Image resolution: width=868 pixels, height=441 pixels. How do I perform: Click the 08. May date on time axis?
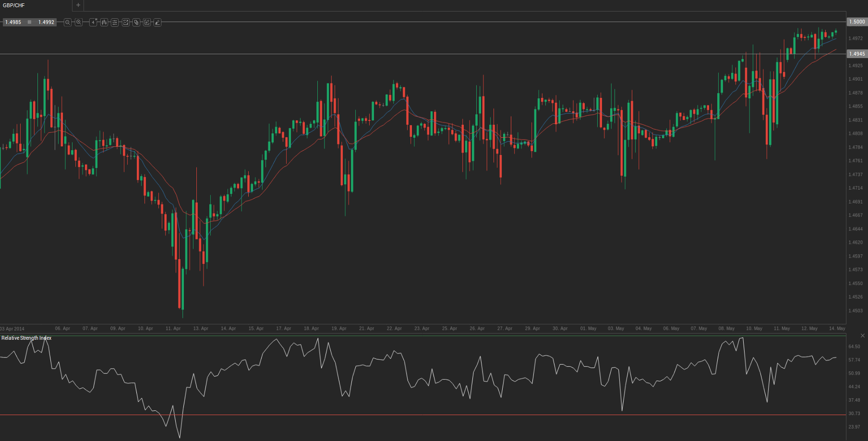coord(726,329)
